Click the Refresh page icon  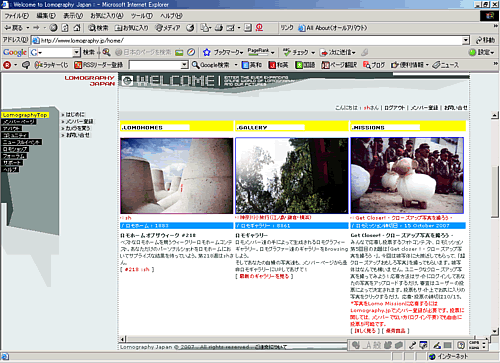(x=65, y=28)
